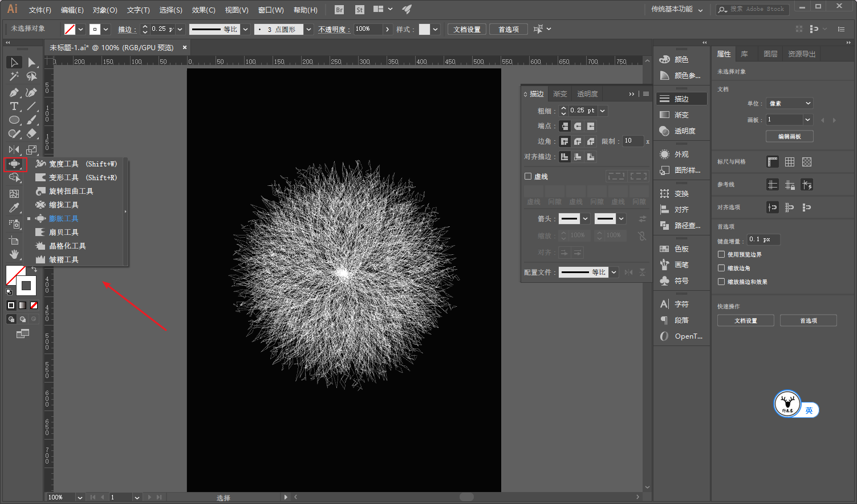Viewport: 857px width, 504px height.
Task: Switch to the 图层 tab
Action: click(770, 54)
